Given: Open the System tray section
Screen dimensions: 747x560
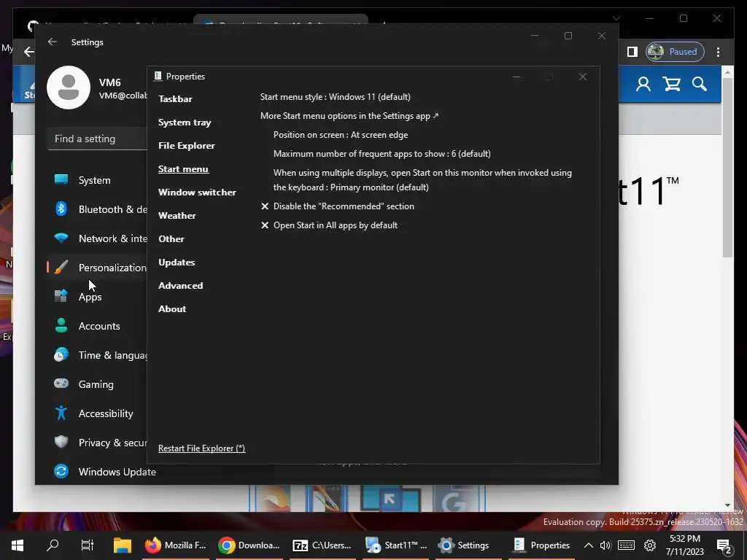Looking at the screenshot, I should 185,122.
